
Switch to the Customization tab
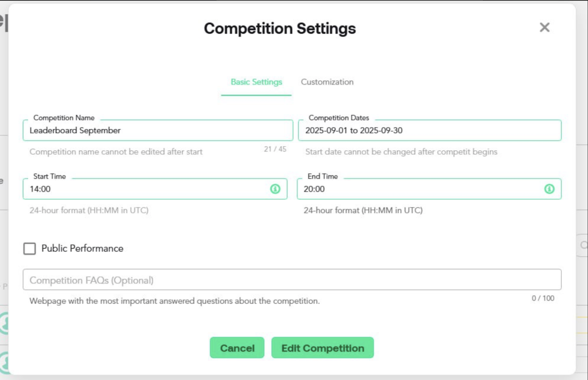point(327,82)
